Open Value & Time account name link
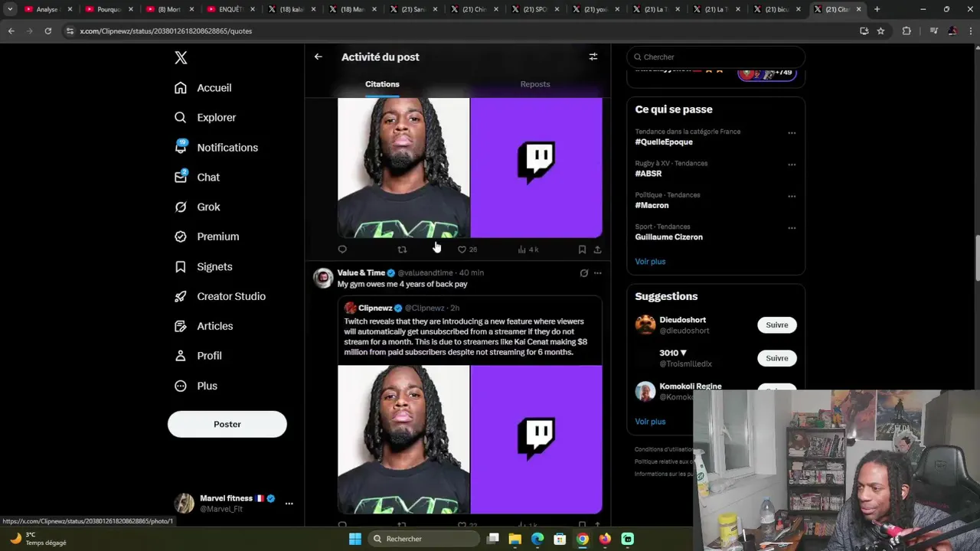The height and width of the screenshot is (551, 980). [361, 273]
